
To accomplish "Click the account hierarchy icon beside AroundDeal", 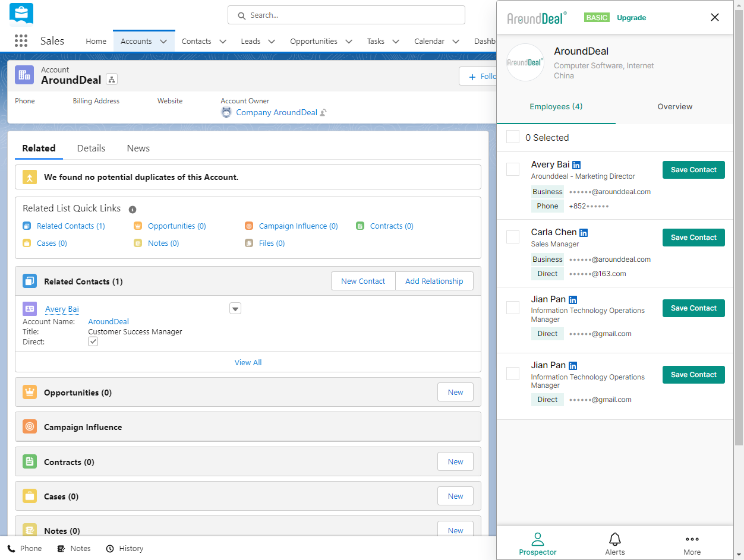I will pyautogui.click(x=112, y=80).
